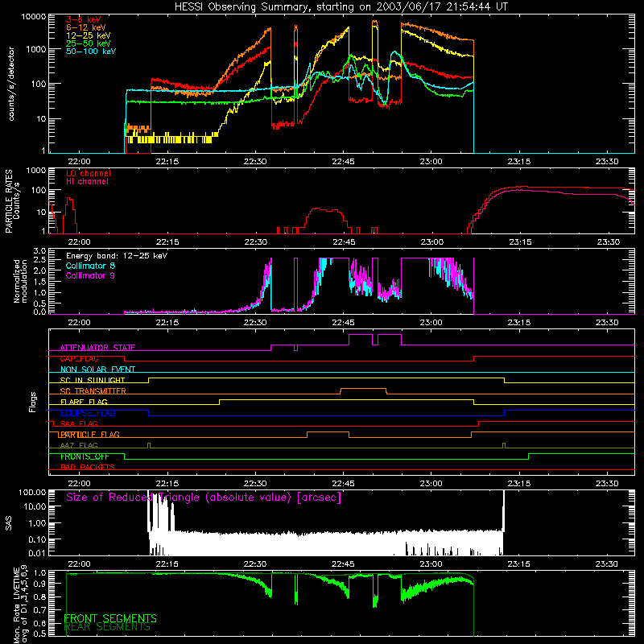Click the REAR SEGMENTS legend label
The image size is (644, 644).
(107, 627)
